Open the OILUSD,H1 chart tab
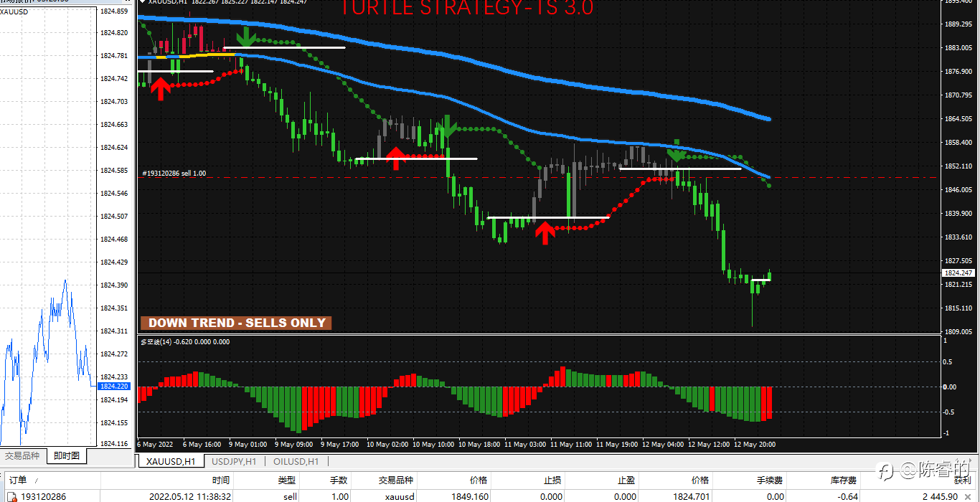The width and height of the screenshot is (980, 502). [x=296, y=461]
